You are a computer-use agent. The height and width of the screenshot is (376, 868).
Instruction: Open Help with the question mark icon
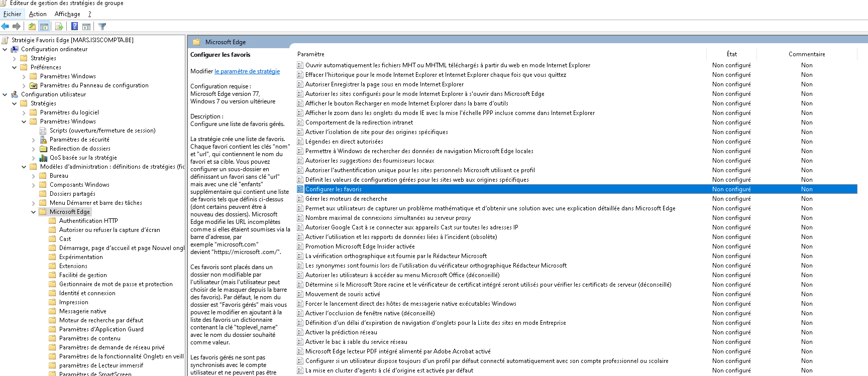point(74,27)
